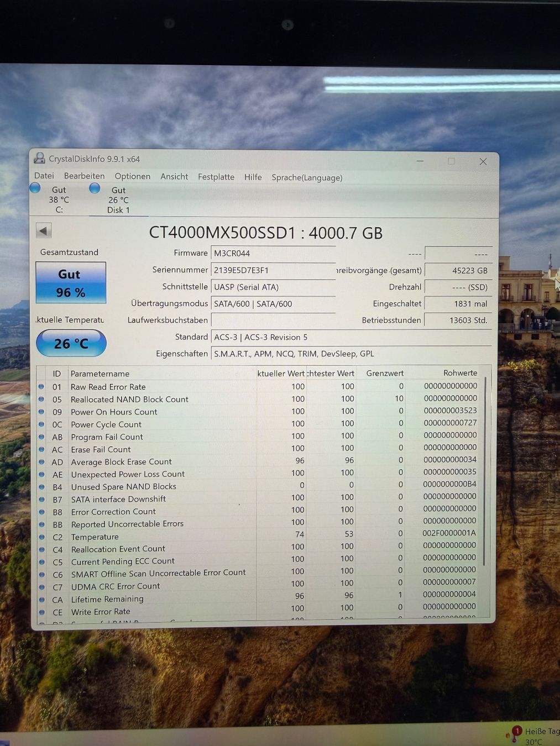Click the CrystalDiskInfo title bar app icon

click(x=39, y=159)
